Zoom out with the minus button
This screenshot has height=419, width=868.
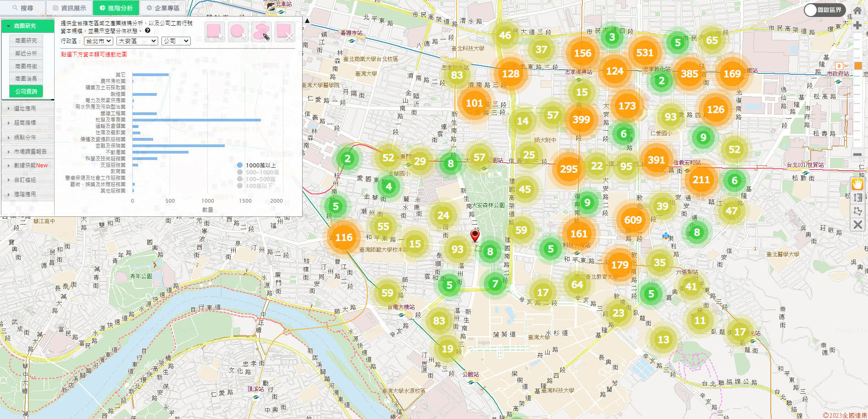point(857,154)
